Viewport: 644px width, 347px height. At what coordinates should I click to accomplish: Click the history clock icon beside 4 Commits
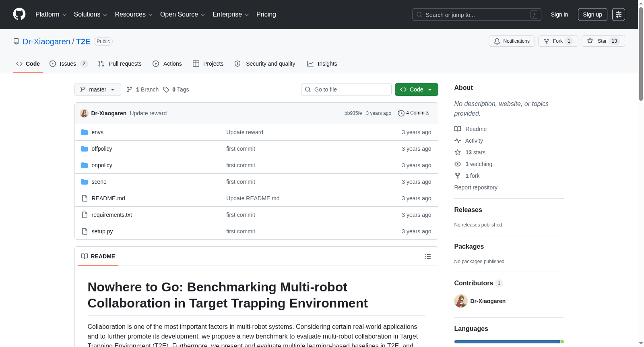[401, 113]
